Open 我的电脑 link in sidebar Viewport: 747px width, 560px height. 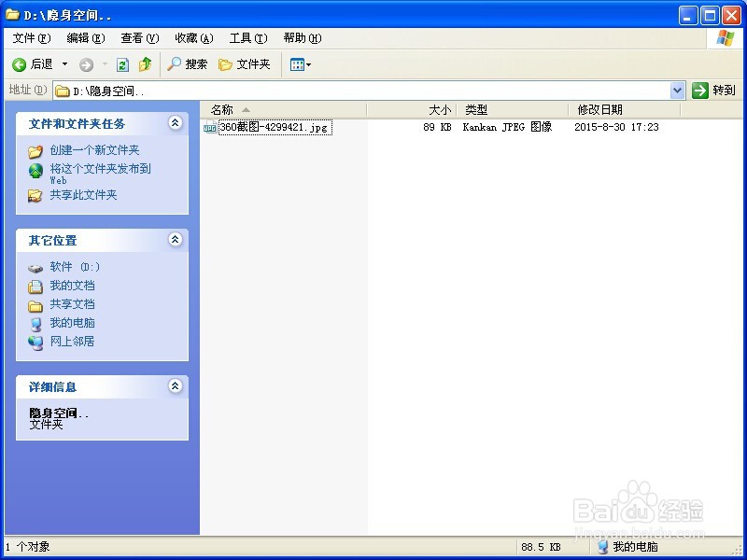click(73, 323)
